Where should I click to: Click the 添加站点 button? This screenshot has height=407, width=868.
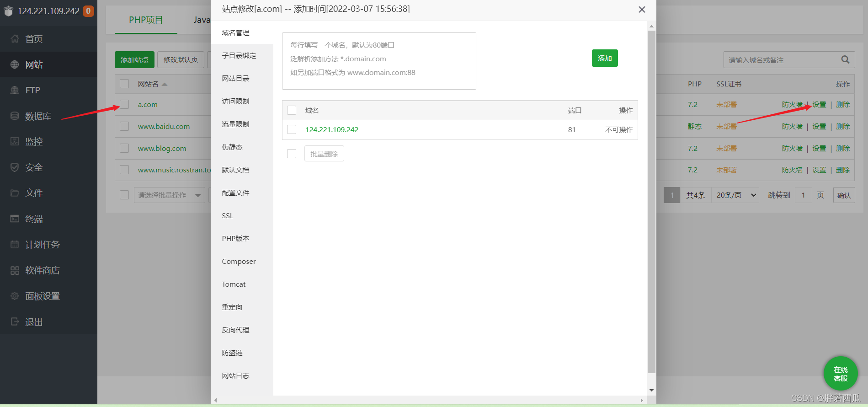coord(134,59)
